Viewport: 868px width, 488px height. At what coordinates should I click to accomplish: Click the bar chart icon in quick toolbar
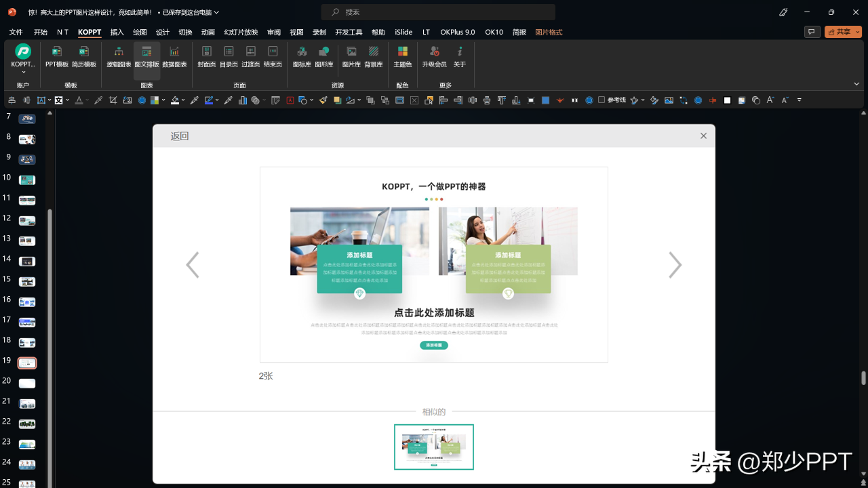click(242, 100)
